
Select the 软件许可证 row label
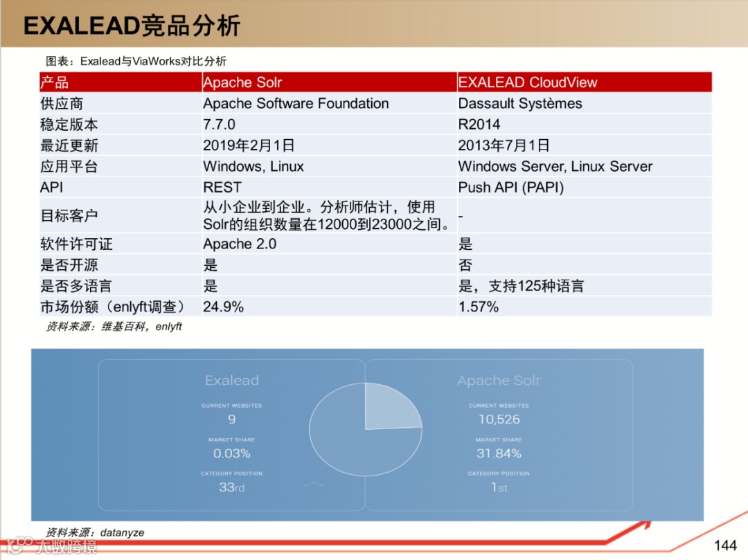[x=76, y=244]
